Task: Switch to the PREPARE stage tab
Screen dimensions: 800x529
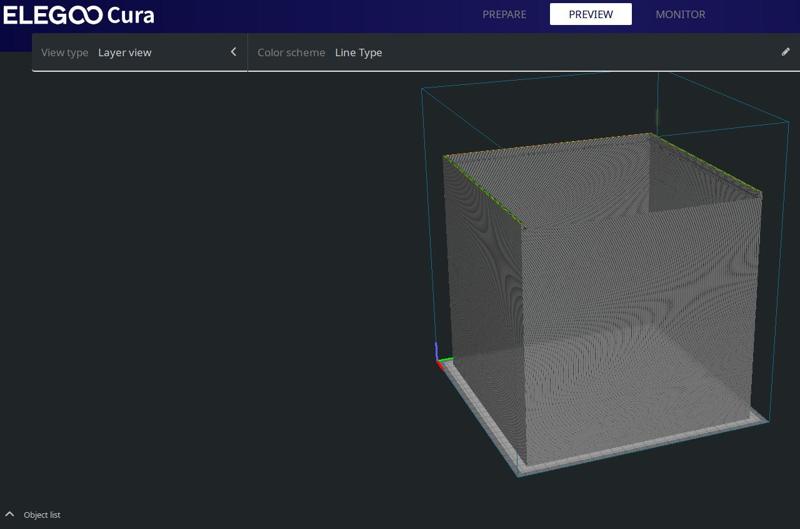Action: (504, 14)
